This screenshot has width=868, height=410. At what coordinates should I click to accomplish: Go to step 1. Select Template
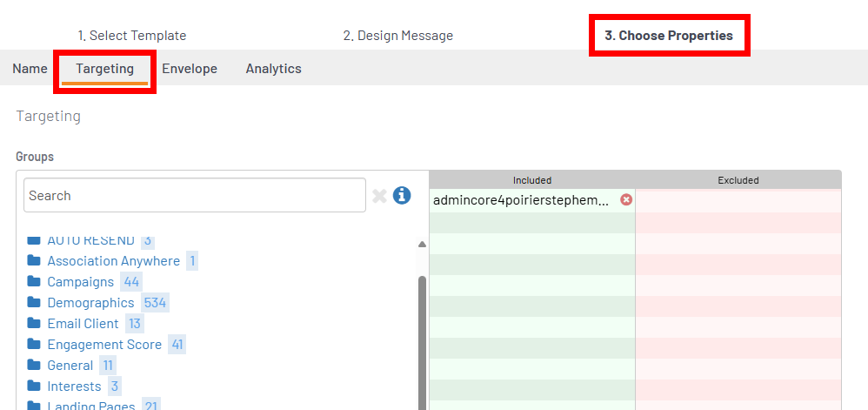coord(131,36)
